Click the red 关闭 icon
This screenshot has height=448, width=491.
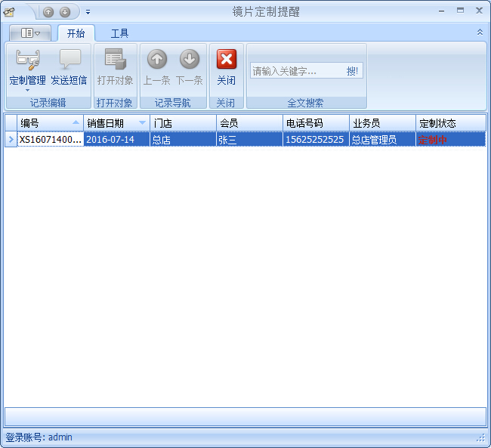[x=226, y=60]
